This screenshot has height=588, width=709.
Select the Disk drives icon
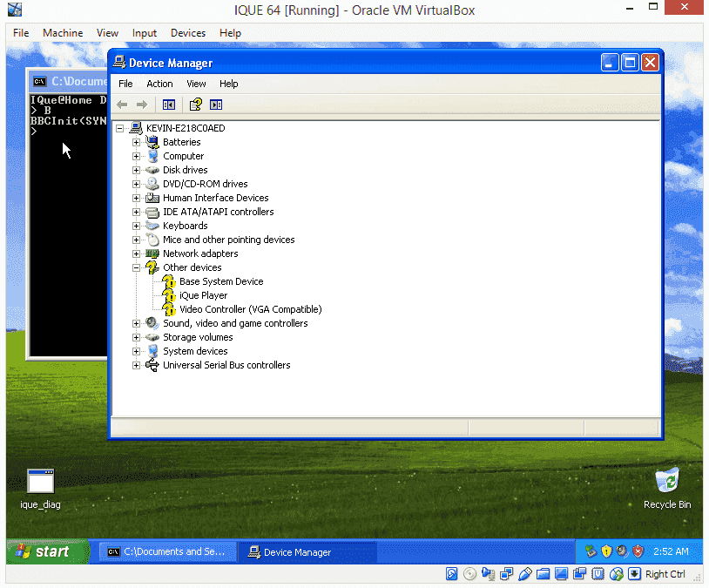coord(152,170)
